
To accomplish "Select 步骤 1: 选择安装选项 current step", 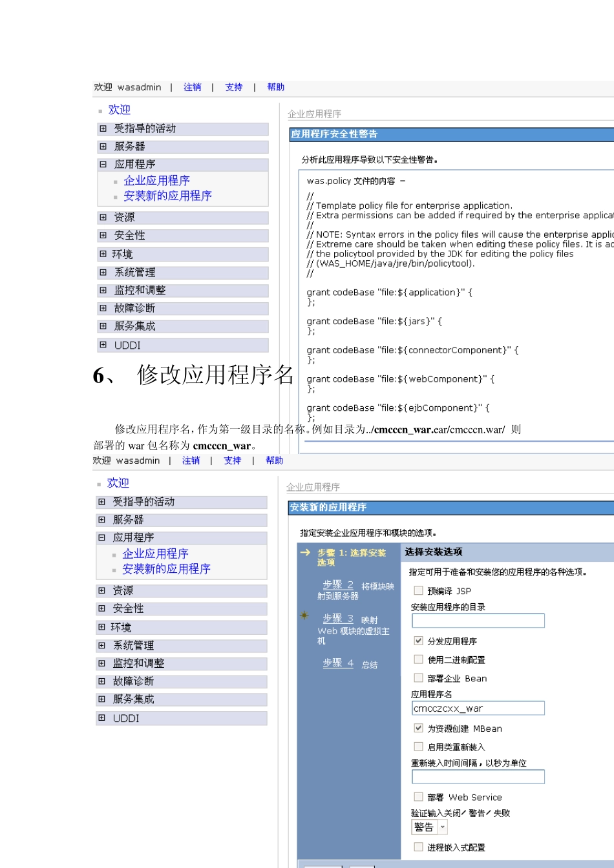I will click(352, 557).
